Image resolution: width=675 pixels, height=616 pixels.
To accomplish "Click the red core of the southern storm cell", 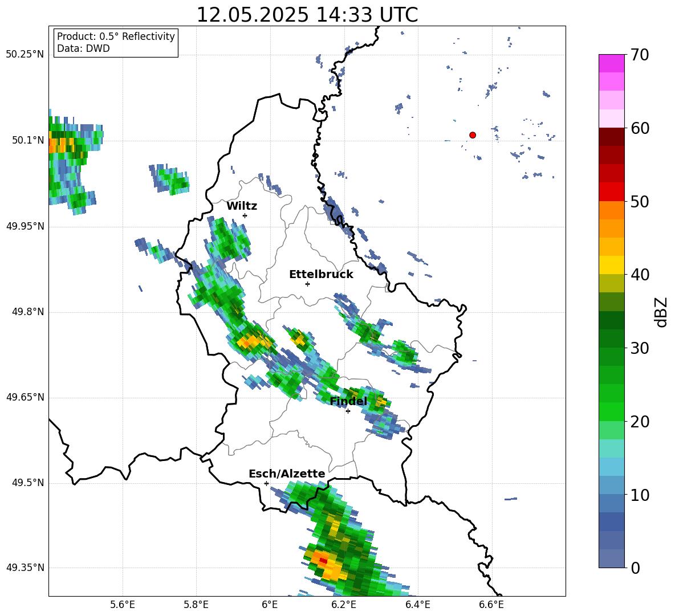I will 323,561.
